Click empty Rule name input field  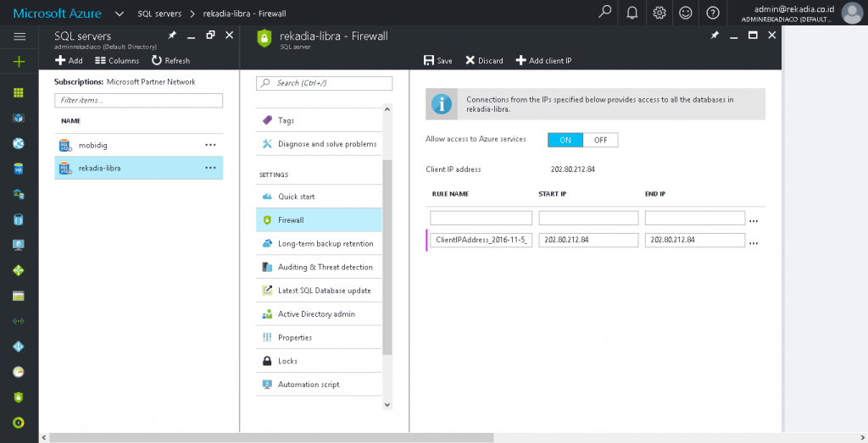(x=481, y=218)
